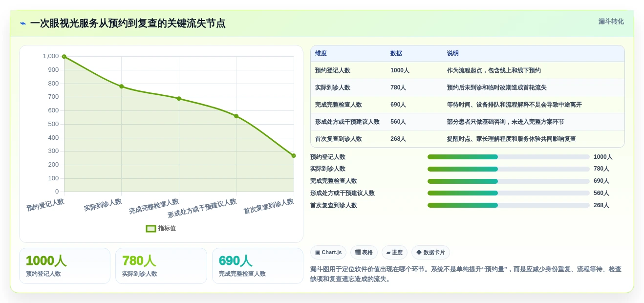Click the 完成完整检查人数 progress bar
The image size is (644, 303).
pos(509,181)
